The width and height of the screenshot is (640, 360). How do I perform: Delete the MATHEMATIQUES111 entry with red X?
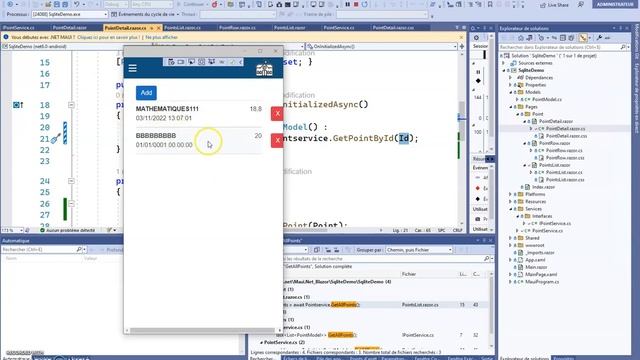(277, 113)
